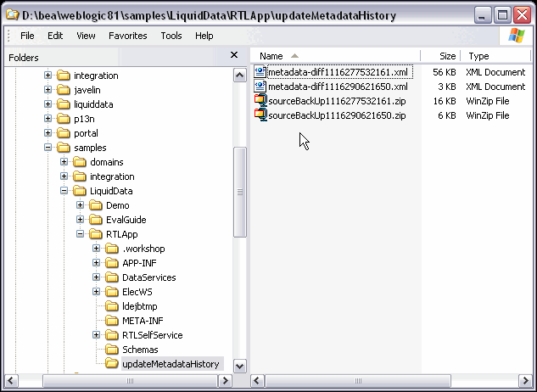Open the Help menu
Screen dimensions: 537x392
(x=204, y=36)
